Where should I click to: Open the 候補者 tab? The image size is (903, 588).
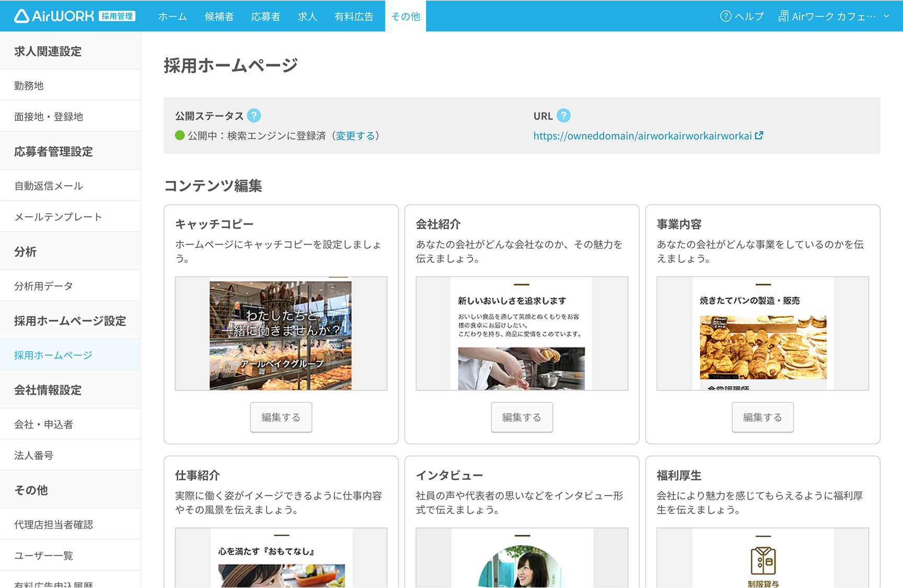click(x=219, y=16)
